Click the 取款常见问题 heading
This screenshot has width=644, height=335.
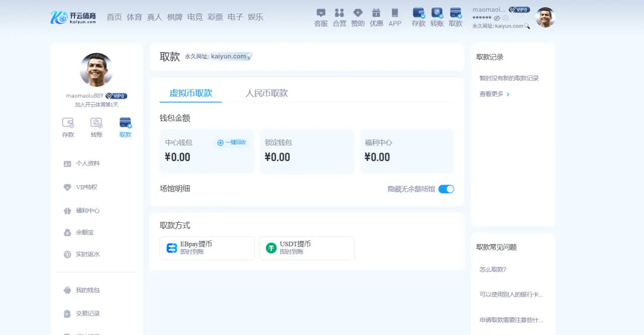pos(497,247)
